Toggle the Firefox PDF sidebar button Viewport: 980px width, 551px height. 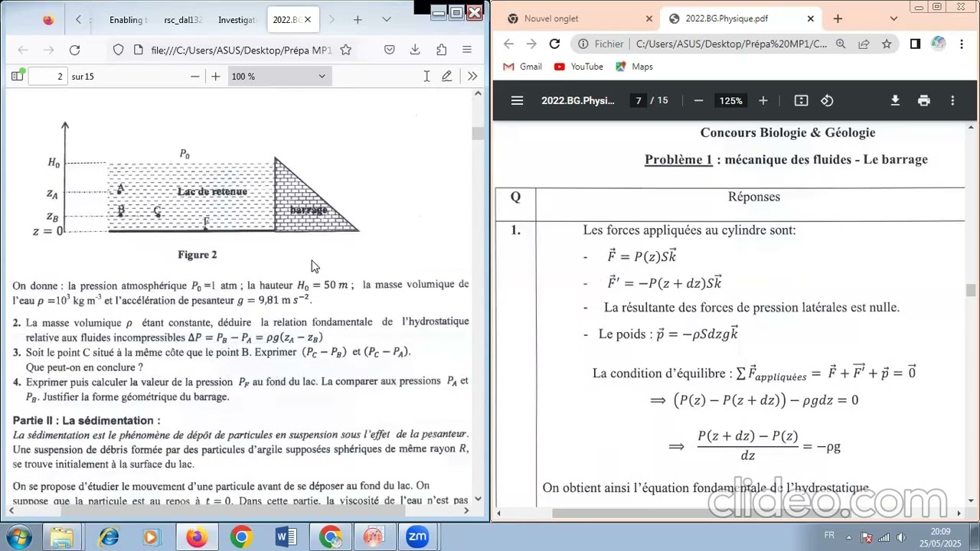point(17,77)
